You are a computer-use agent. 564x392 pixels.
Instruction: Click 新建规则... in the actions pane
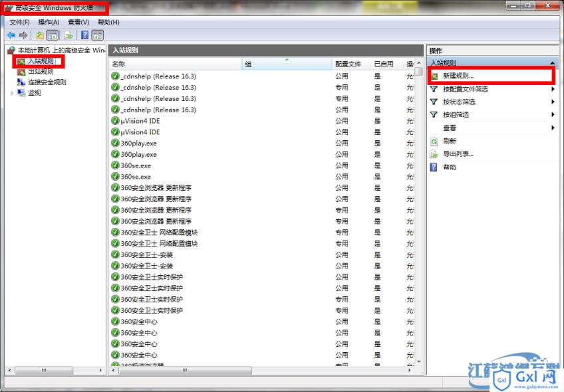458,76
